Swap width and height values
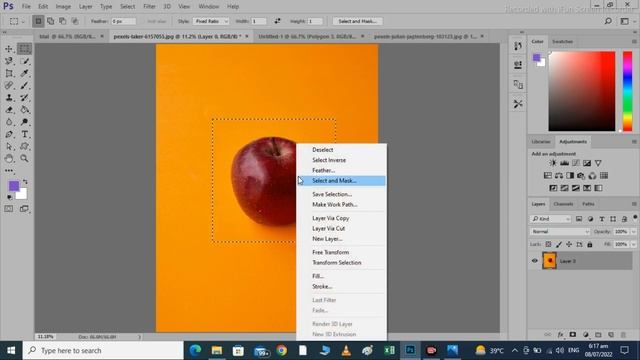The width and height of the screenshot is (640, 360). pyautogui.click(x=277, y=21)
